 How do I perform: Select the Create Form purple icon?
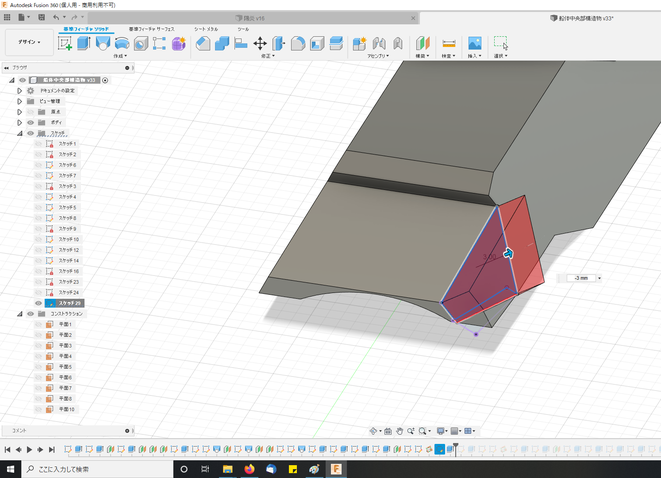click(178, 43)
